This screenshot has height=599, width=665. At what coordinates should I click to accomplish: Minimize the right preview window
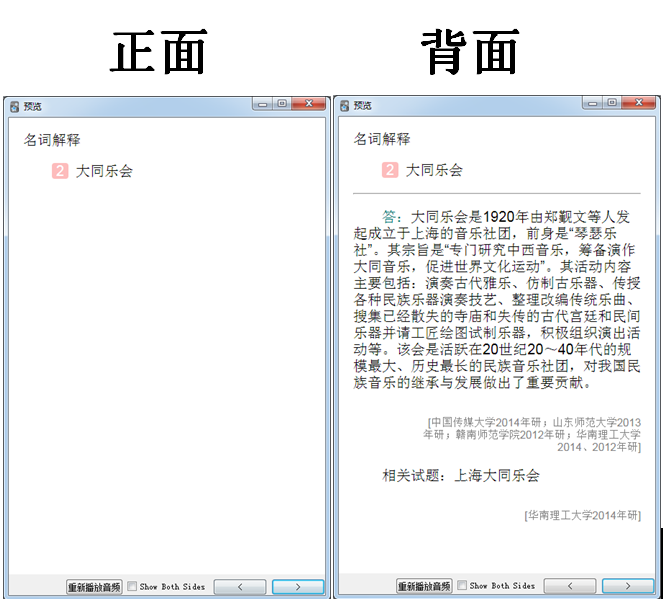[x=592, y=103]
